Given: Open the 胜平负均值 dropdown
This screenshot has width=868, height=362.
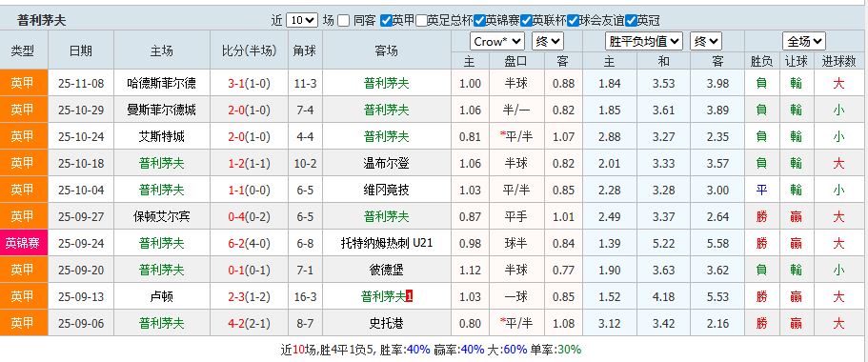Looking at the screenshot, I should 644,42.
